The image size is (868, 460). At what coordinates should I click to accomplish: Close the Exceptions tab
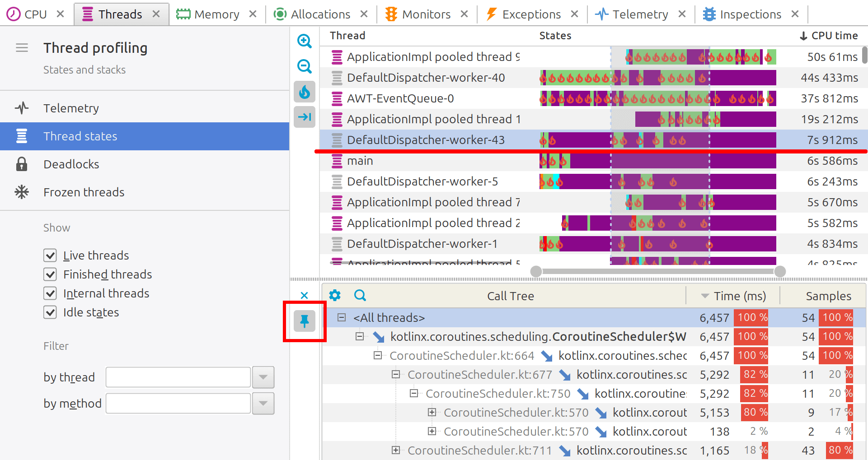tap(574, 14)
